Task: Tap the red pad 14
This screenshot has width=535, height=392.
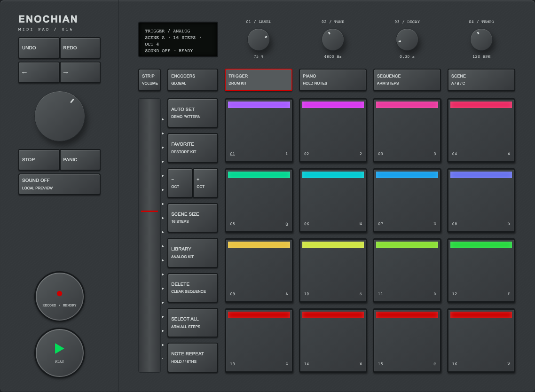Action: (x=333, y=340)
